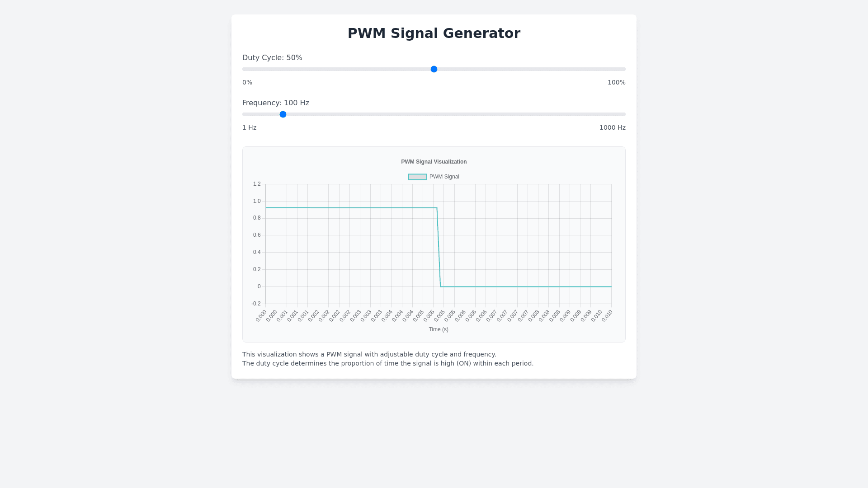The height and width of the screenshot is (488, 868).
Task: Click the 1.2 tick label on y-axis
Action: [x=257, y=184]
